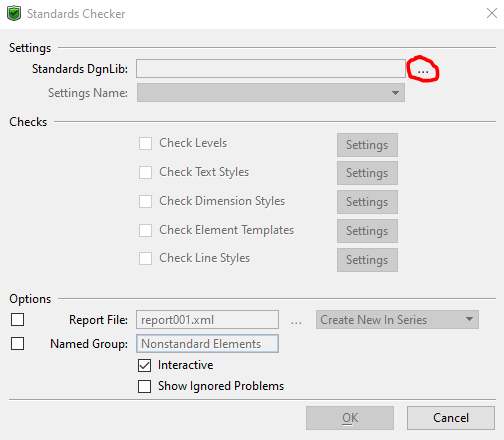
Task: Tick the Check Levels checkbox
Action: [145, 143]
